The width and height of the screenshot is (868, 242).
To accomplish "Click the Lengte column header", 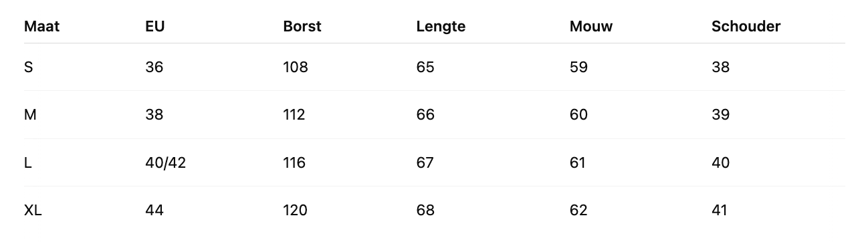I will (441, 27).
